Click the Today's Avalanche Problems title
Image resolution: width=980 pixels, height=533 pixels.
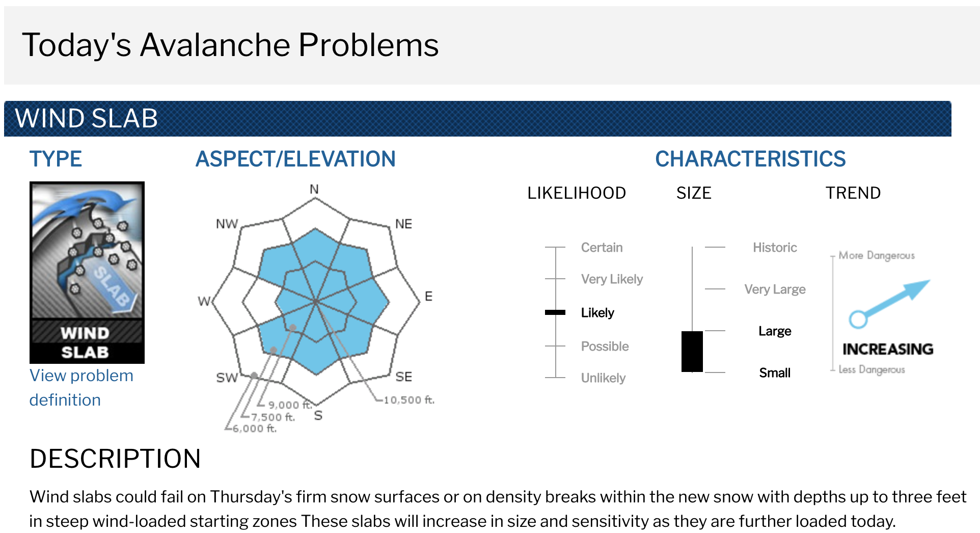(x=230, y=45)
